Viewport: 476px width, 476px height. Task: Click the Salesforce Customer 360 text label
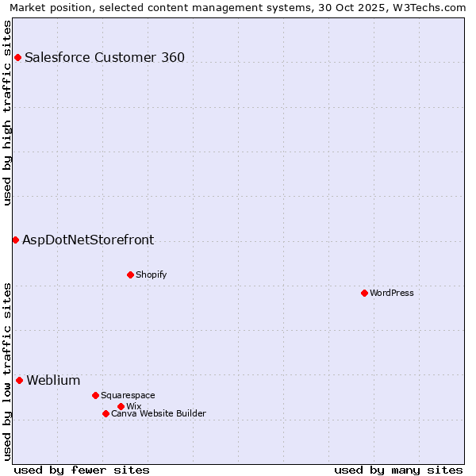(105, 57)
